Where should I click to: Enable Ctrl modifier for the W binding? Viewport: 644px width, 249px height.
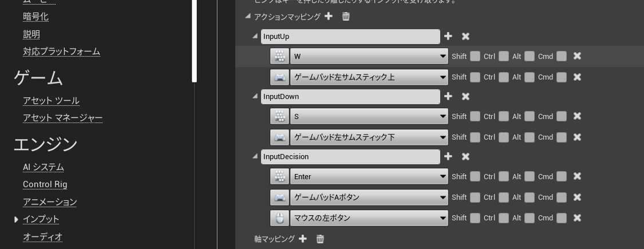pyautogui.click(x=504, y=56)
